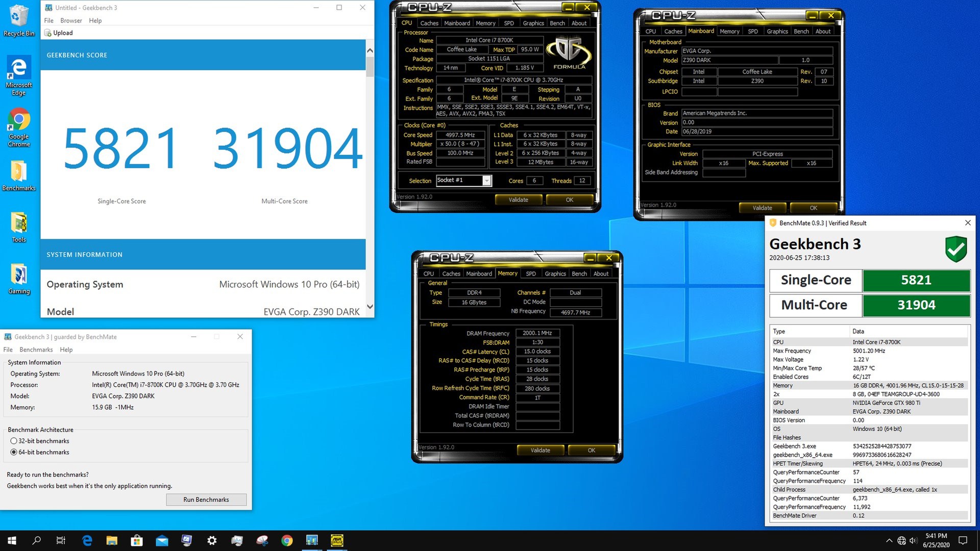This screenshot has width=980, height=551.
Task: Open SPD tab in CPU-Z Memory window
Action: [530, 273]
